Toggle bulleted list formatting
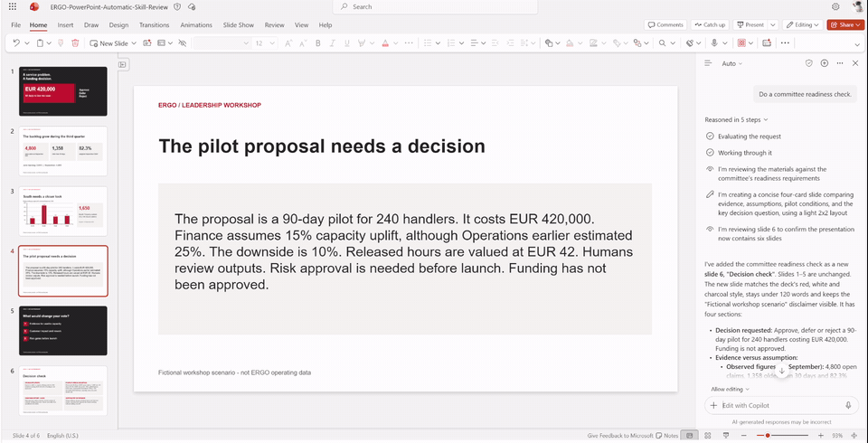The width and height of the screenshot is (868, 443). click(428, 42)
